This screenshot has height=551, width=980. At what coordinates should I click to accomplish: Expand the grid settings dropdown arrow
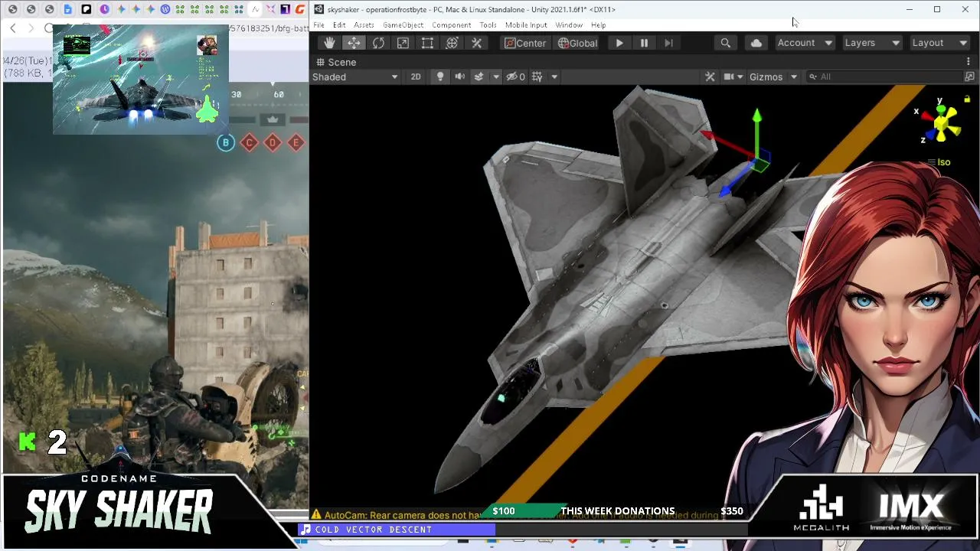click(x=554, y=77)
